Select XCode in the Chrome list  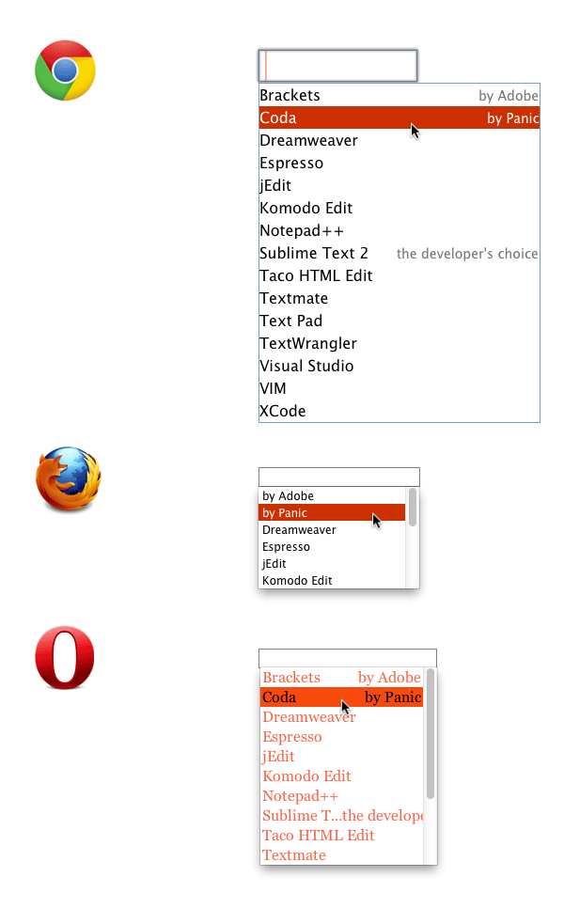(399, 411)
